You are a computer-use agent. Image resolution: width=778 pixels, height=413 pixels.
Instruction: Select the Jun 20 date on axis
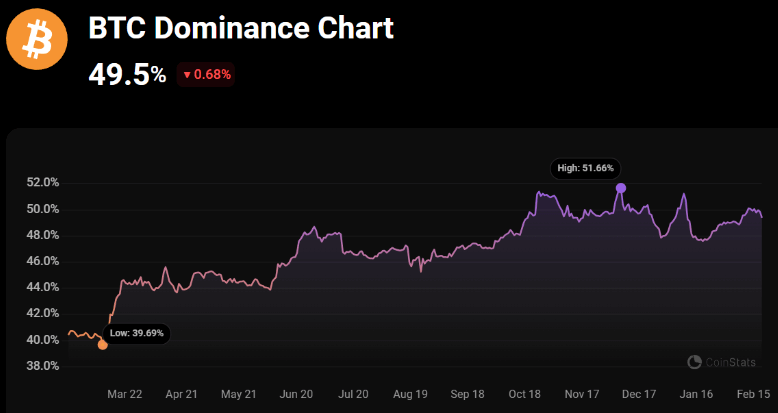(x=298, y=394)
